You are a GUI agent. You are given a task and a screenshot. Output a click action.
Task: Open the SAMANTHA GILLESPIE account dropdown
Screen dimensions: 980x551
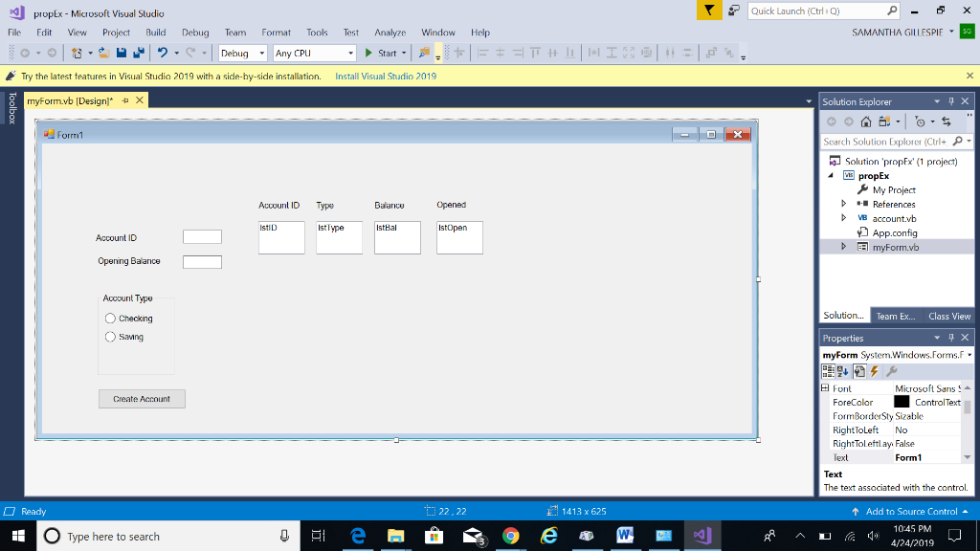click(x=952, y=32)
